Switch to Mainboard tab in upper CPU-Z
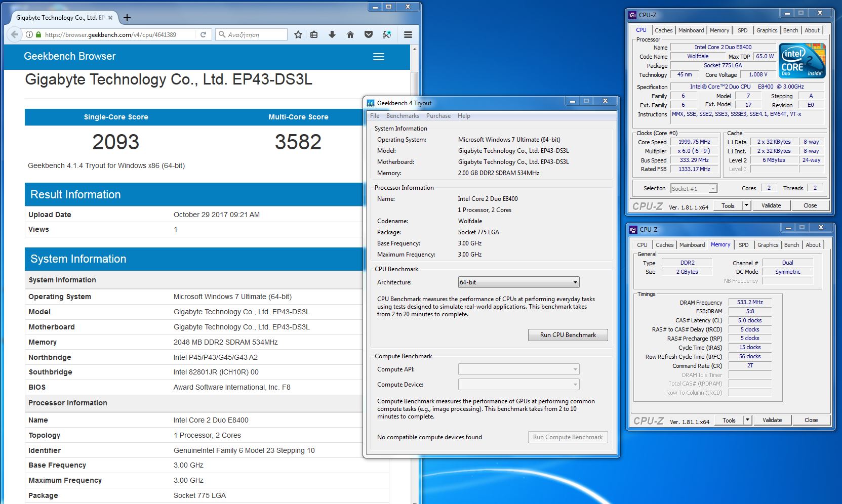 691,30
